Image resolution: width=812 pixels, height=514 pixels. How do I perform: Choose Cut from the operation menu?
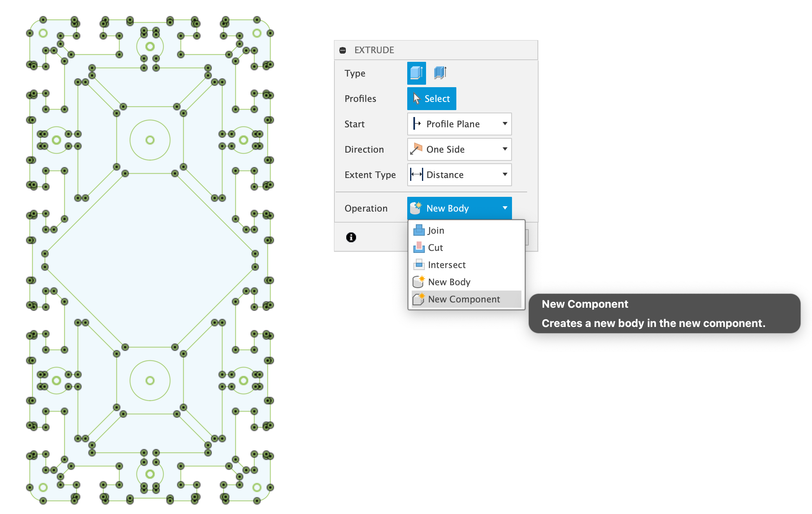coord(435,248)
